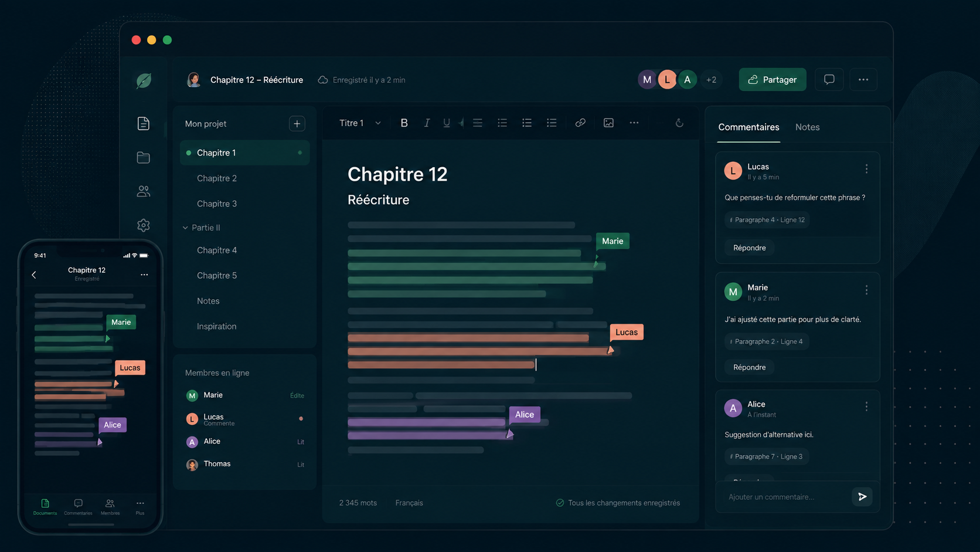Click the Partager button
The image size is (980, 552).
pyautogui.click(x=773, y=80)
